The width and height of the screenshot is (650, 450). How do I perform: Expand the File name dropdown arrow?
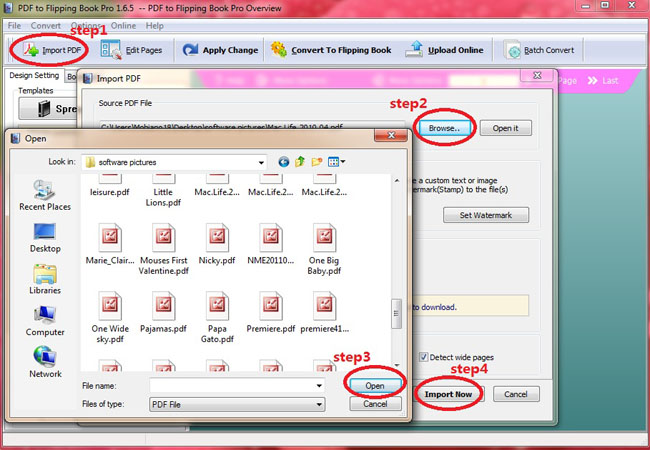click(x=319, y=386)
